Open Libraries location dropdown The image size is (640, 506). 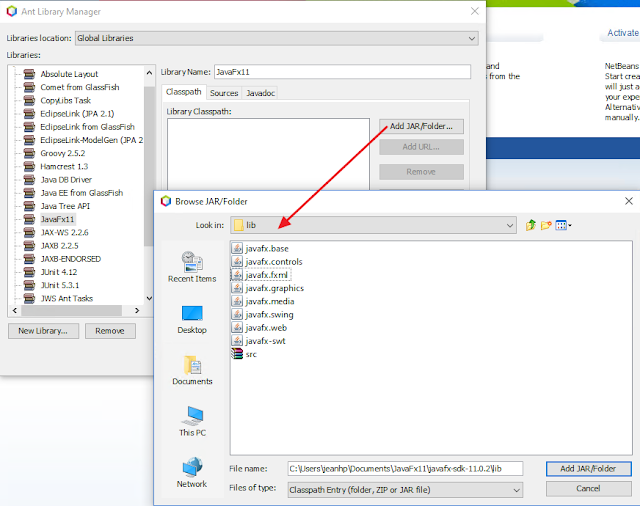pyautogui.click(x=276, y=38)
